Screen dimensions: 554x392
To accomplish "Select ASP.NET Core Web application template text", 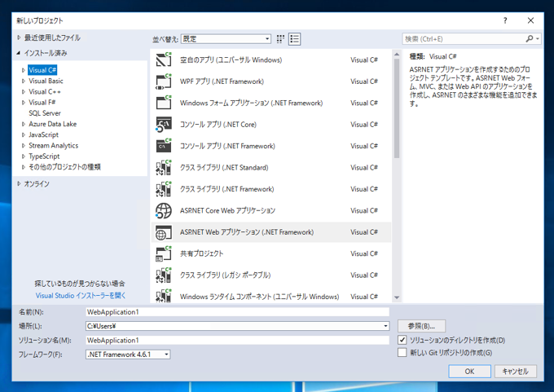I will point(227,210).
